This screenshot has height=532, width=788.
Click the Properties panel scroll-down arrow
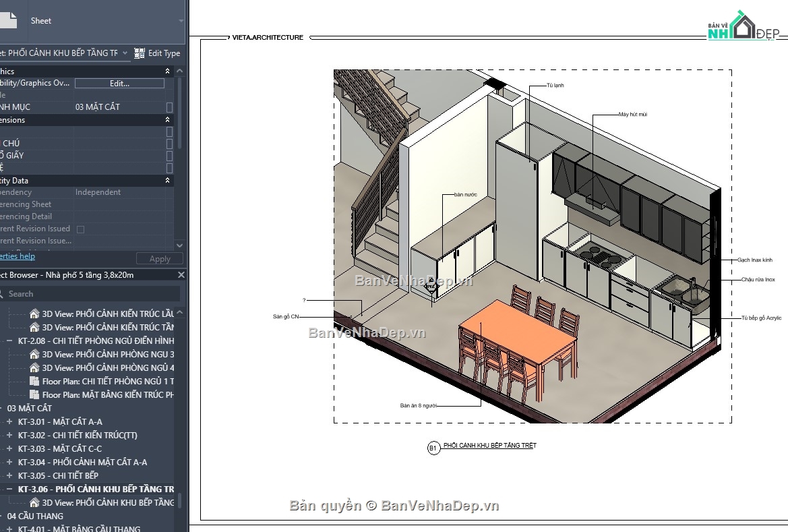(x=180, y=245)
